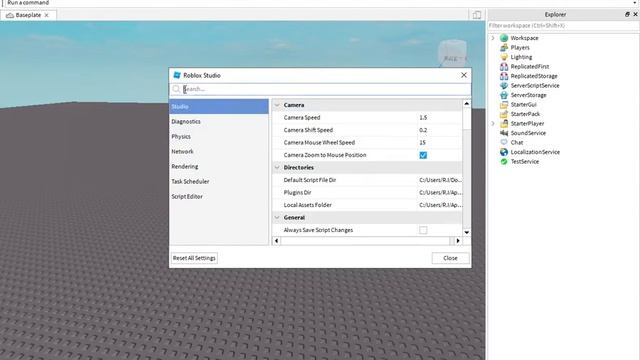The height and width of the screenshot is (360, 640).
Task: Close the Roblox Studio settings dialog with X
Action: (x=464, y=75)
